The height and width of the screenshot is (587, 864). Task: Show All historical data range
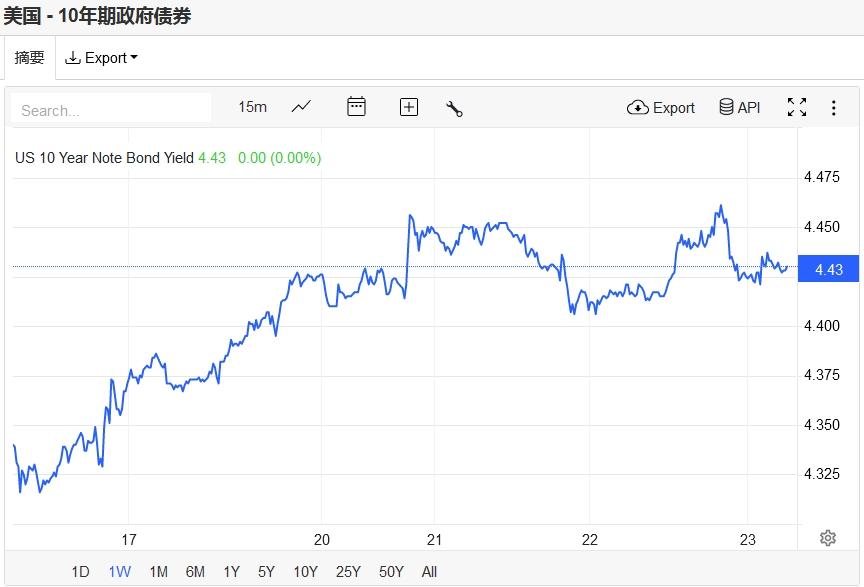pyautogui.click(x=429, y=572)
